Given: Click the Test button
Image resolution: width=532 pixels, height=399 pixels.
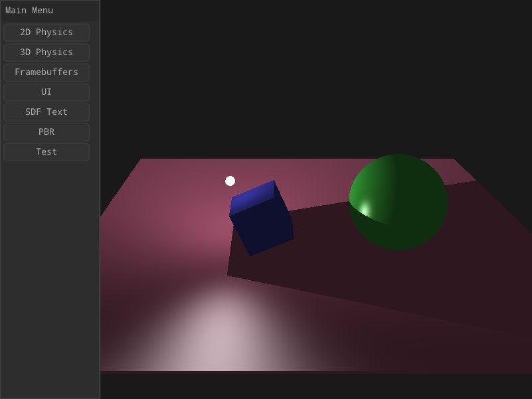Looking at the screenshot, I should (46, 152).
